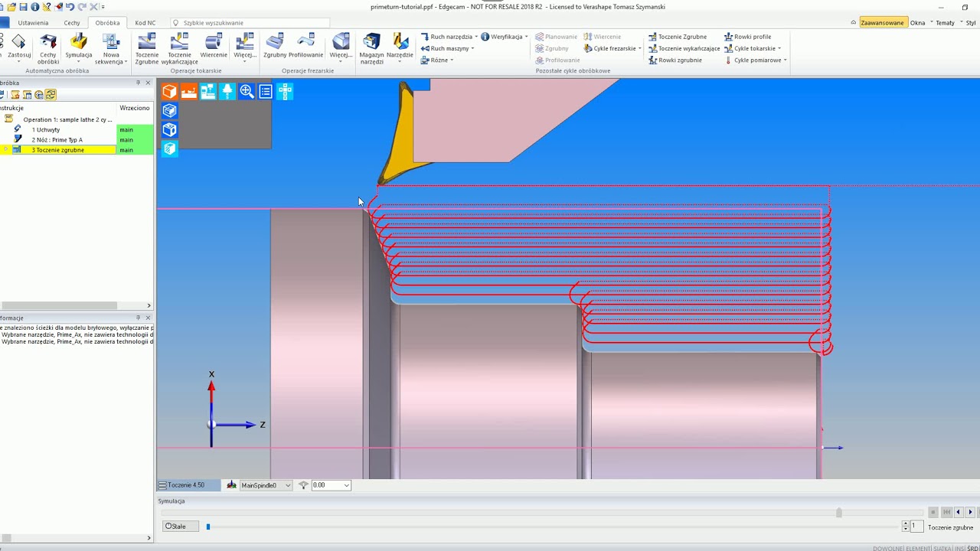This screenshot has height=551, width=980.
Task: Expand the 3 Toczenie zgrubne tree arrow
Action: pyautogui.click(x=5, y=150)
